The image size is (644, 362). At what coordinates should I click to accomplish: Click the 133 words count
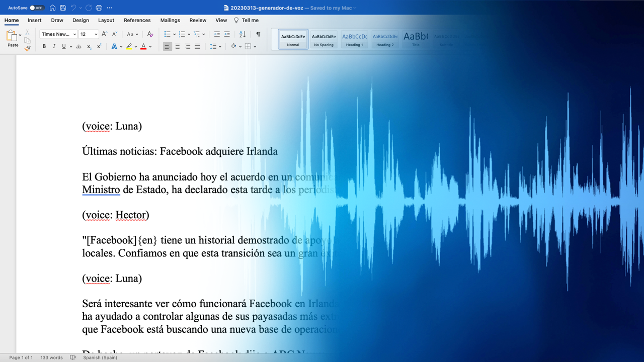pyautogui.click(x=52, y=357)
